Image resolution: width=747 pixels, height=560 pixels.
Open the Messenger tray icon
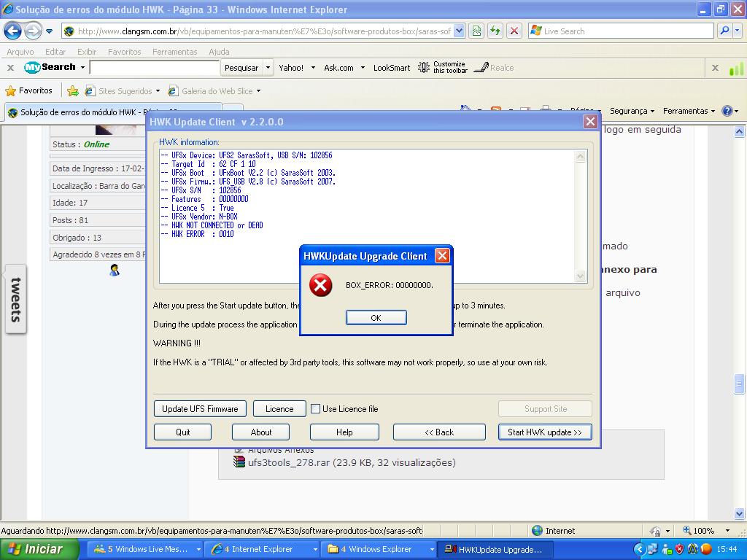click(667, 549)
